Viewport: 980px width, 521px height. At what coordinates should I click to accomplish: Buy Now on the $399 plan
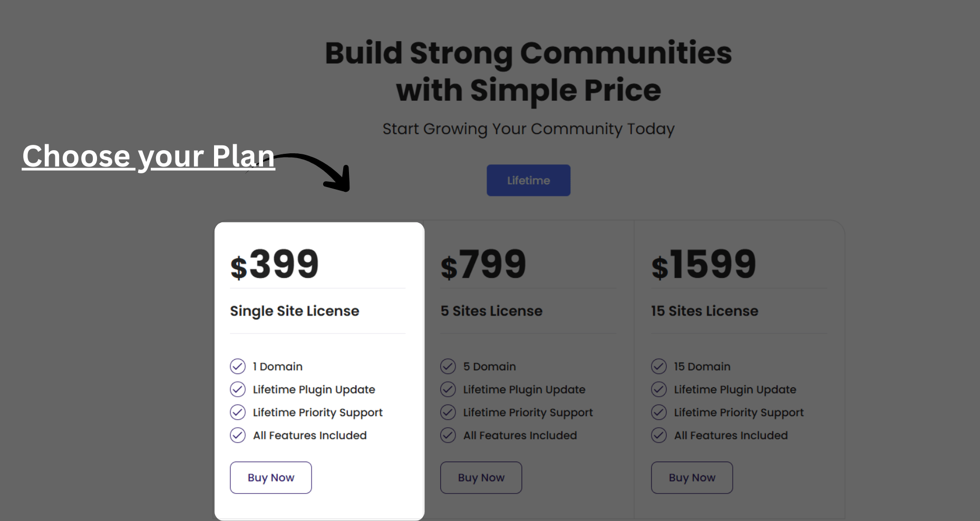(x=270, y=477)
